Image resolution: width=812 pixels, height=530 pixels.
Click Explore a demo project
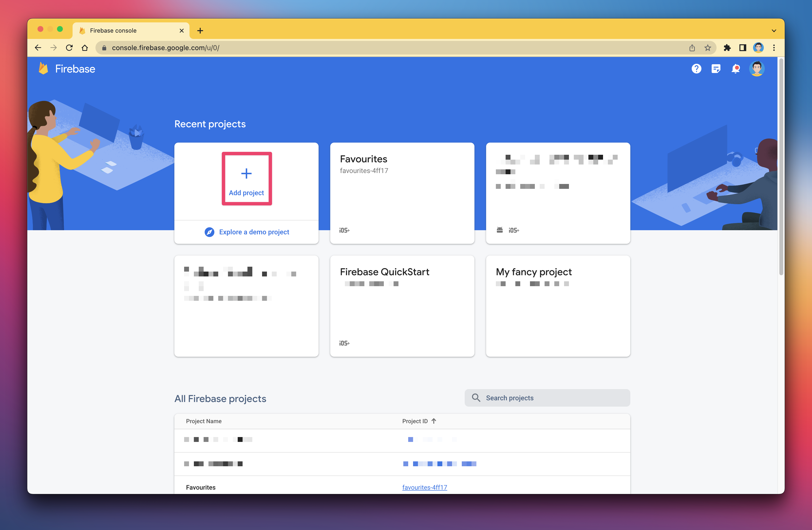pos(254,232)
